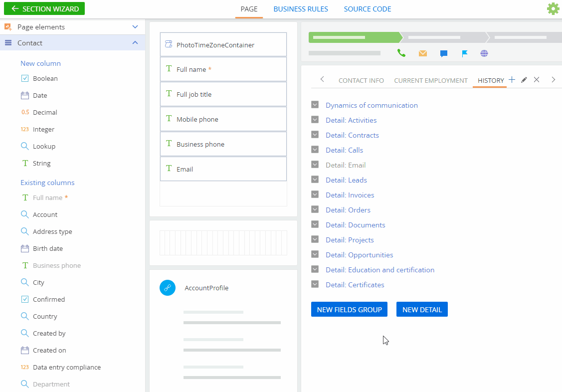Screen dimensions: 562x392
Task: Collapse the Contact panel
Action: tap(135, 43)
